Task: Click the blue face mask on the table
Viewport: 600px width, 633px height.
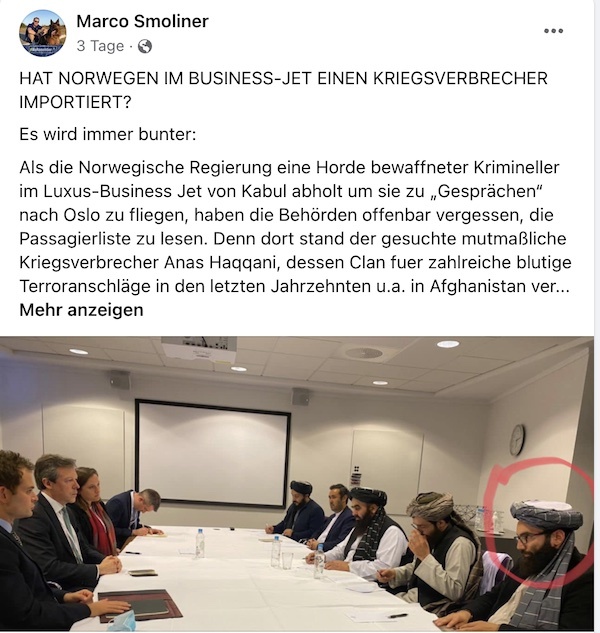Action: pos(122,622)
